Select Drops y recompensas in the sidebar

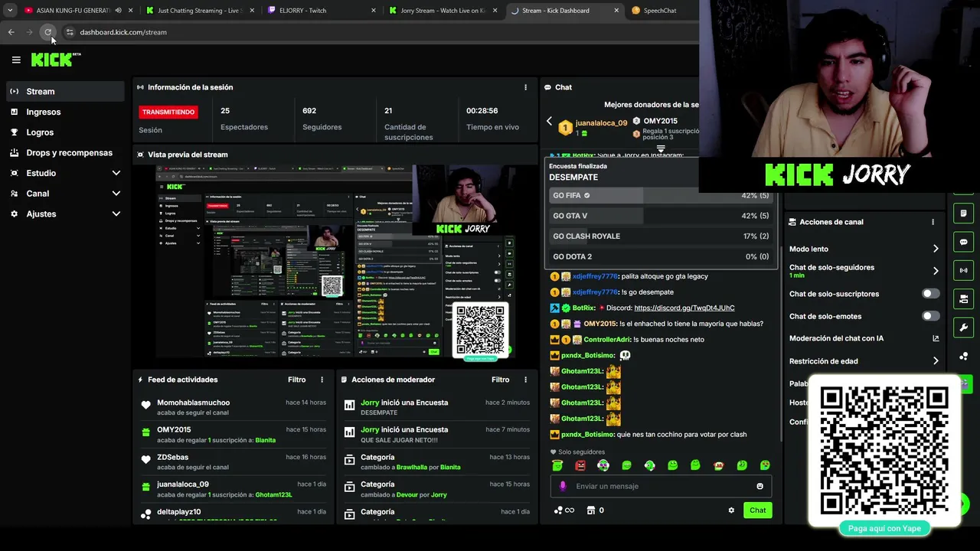click(65, 152)
